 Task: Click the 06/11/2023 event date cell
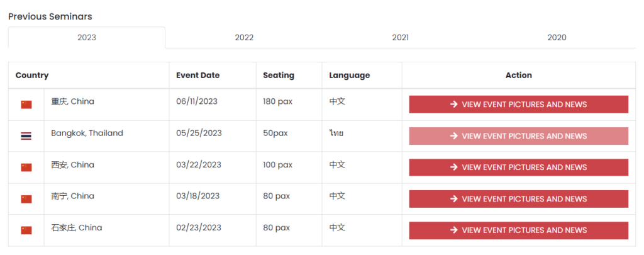tap(197, 101)
